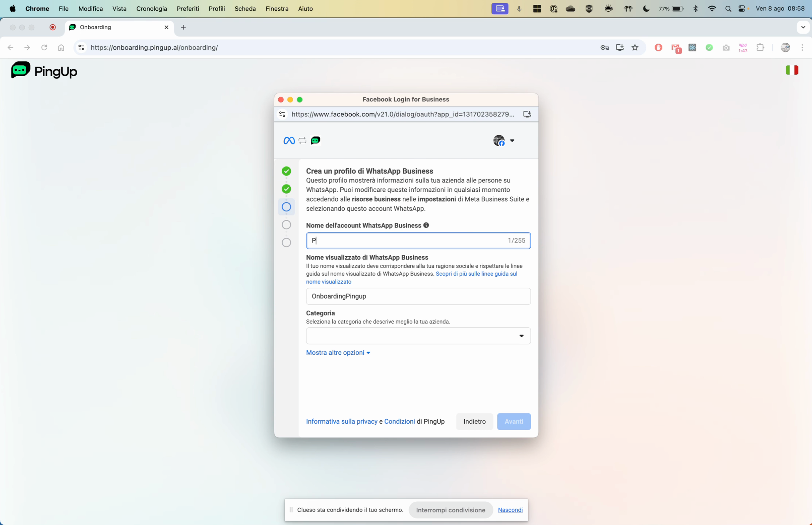The height and width of the screenshot is (525, 812).
Task: Click the current third step circle
Action: (286, 207)
